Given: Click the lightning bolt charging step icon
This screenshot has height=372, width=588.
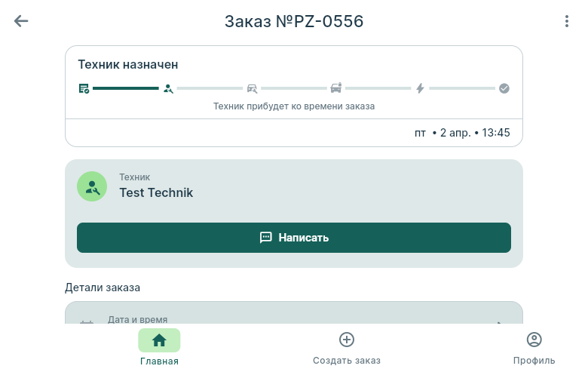Looking at the screenshot, I should click(x=420, y=88).
